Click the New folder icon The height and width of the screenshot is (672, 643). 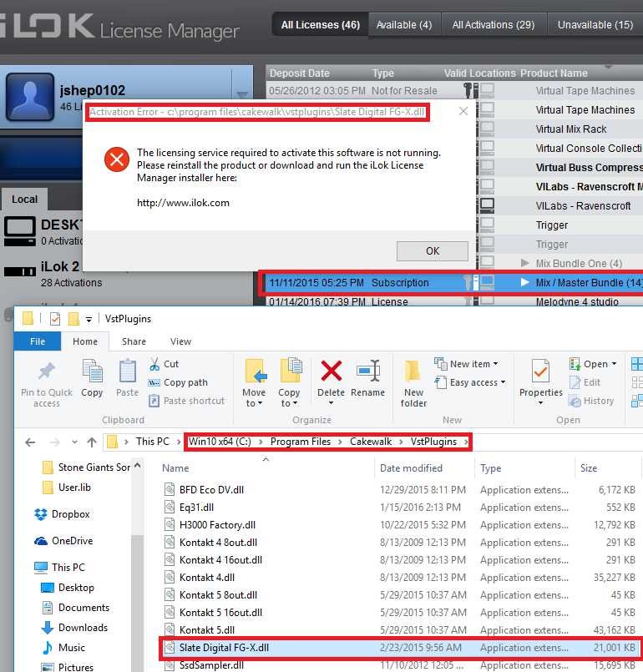[x=413, y=371]
